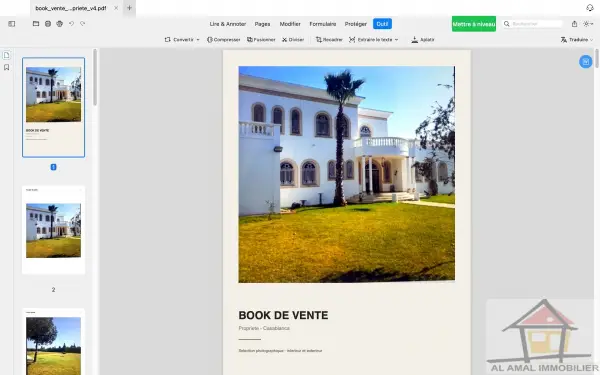Viewport: 600px width, 375px height.
Task: Select the page 1 thumbnail
Action: click(x=54, y=107)
